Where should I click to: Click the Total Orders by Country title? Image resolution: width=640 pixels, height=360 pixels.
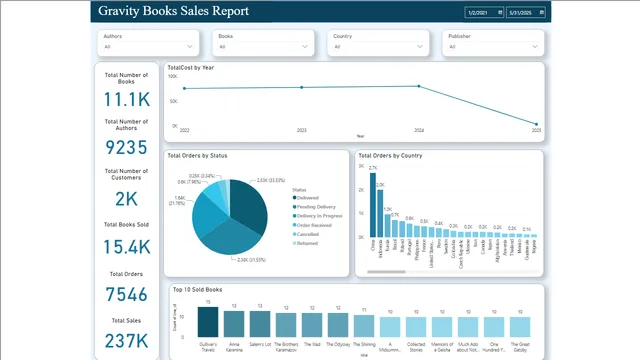click(390, 156)
